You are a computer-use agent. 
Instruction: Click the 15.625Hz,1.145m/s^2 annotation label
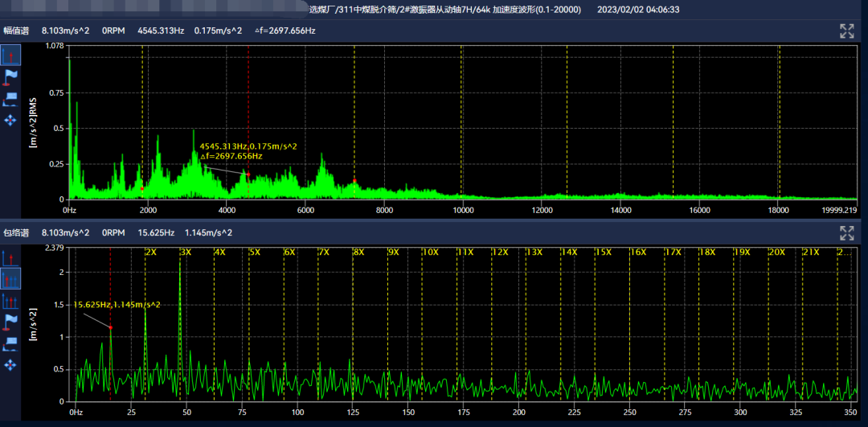pyautogui.click(x=117, y=305)
